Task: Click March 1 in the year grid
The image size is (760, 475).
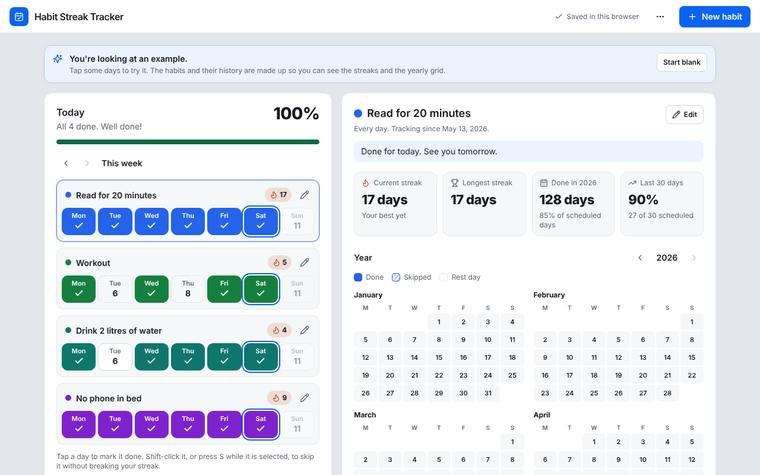Action: [512, 442]
